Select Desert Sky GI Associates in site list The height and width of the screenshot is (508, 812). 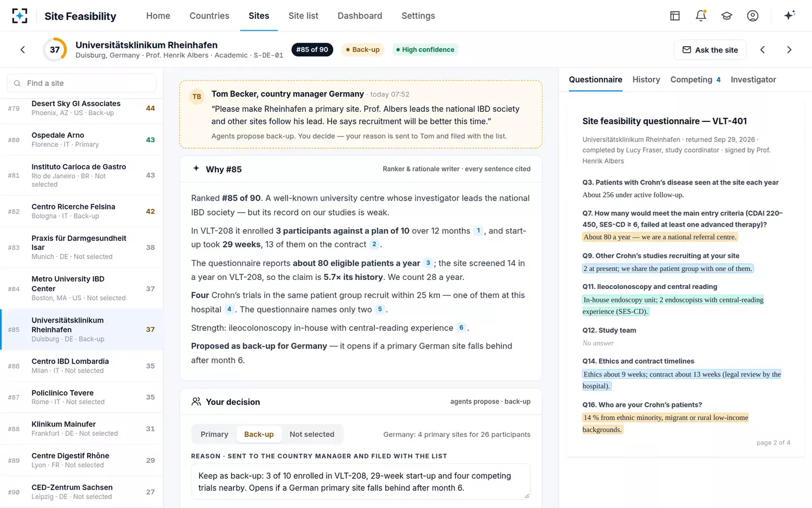tap(82, 108)
